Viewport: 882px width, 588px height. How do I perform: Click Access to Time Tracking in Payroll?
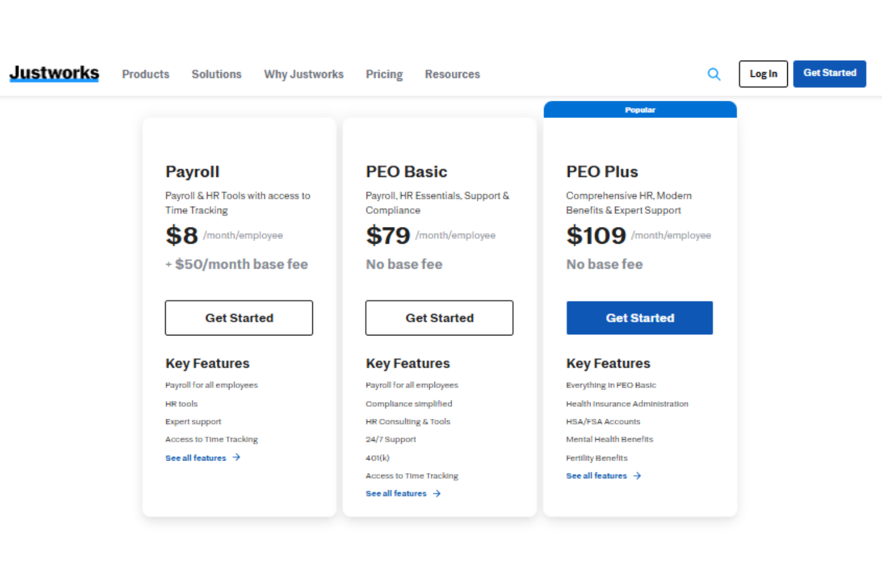212,439
